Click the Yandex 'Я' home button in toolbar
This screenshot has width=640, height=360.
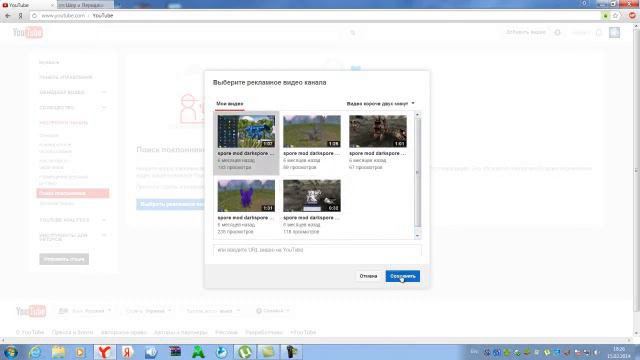click(x=20, y=16)
